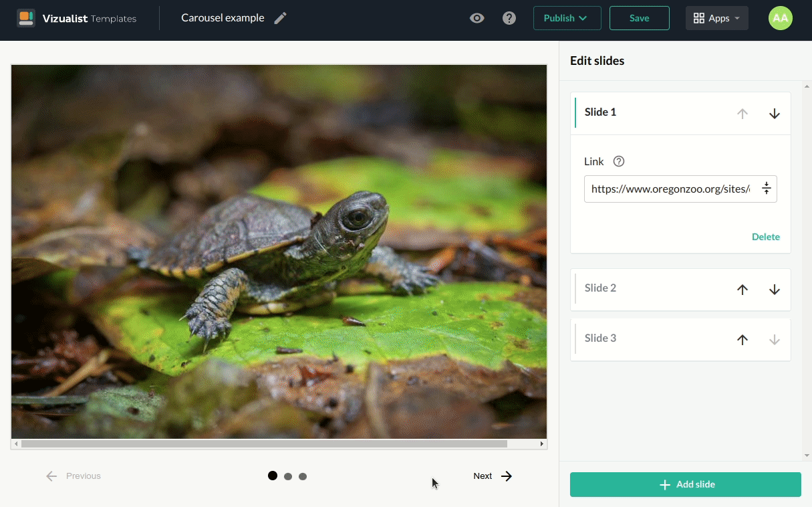This screenshot has width=812, height=507.
Task: Click the Link URL input field
Action: click(670, 189)
